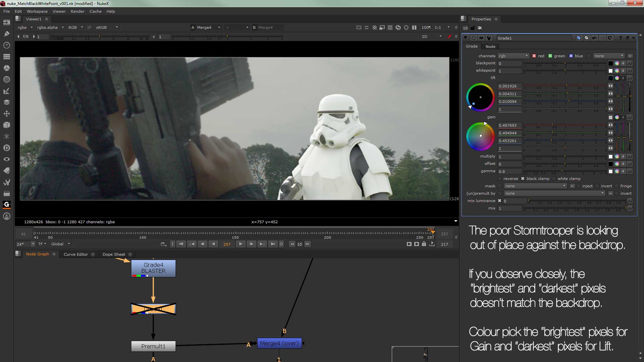Image resolution: width=644 pixels, height=362 pixels.
Task: Open the channels rgb dropdown
Action: point(513,56)
